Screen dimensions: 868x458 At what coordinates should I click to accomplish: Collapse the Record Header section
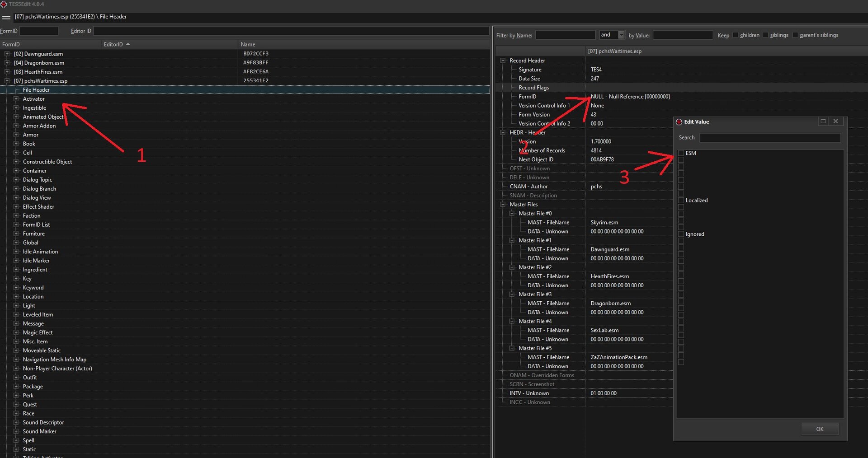point(503,61)
